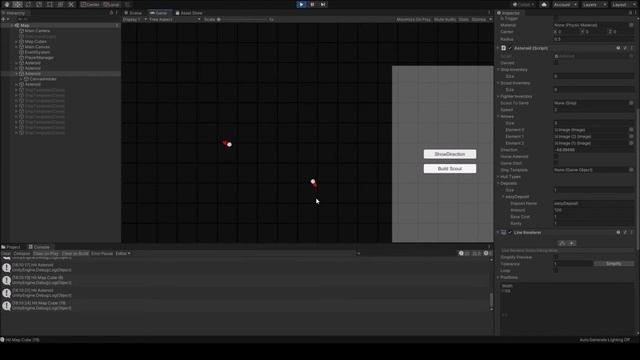Pick an object for Ship Template
640x360 pixels.
pos(631,170)
